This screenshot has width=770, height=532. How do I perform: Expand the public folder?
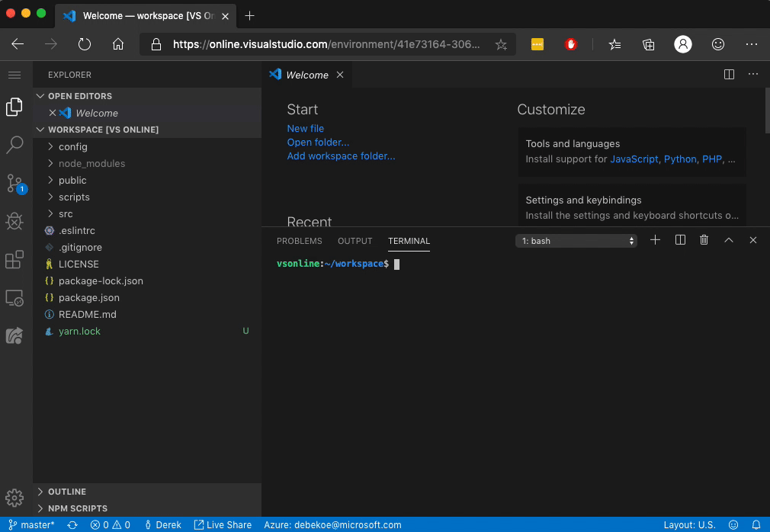click(x=147, y=180)
